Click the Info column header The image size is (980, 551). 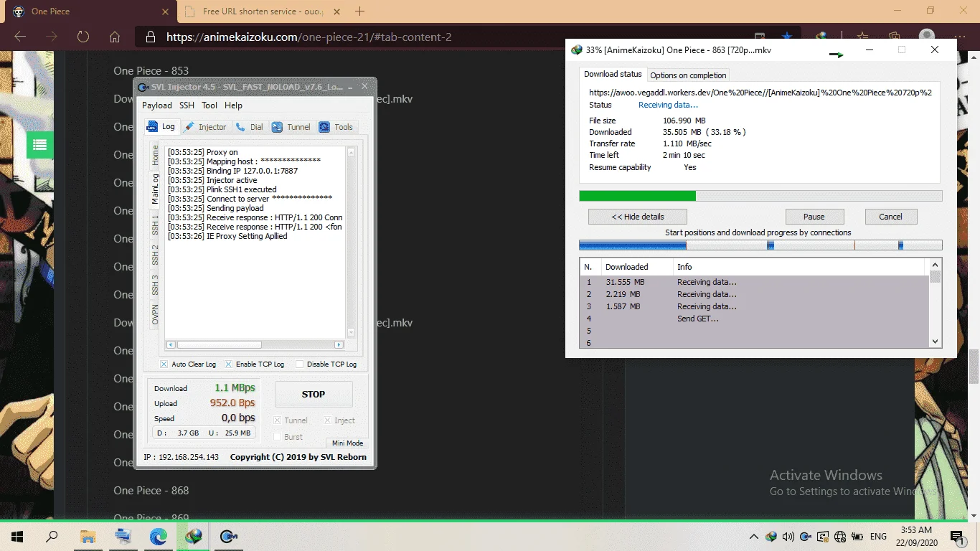click(x=800, y=267)
